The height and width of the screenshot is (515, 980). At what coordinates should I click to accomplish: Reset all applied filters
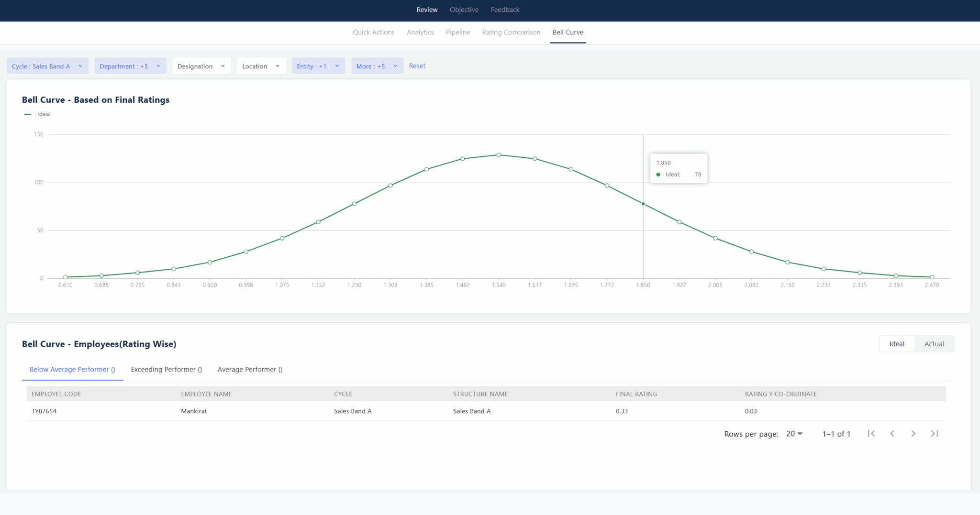417,66
